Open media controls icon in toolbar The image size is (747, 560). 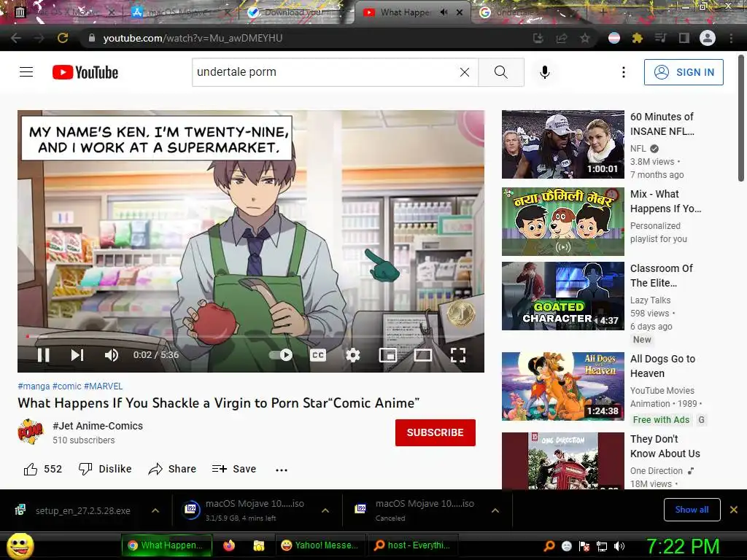click(x=660, y=38)
